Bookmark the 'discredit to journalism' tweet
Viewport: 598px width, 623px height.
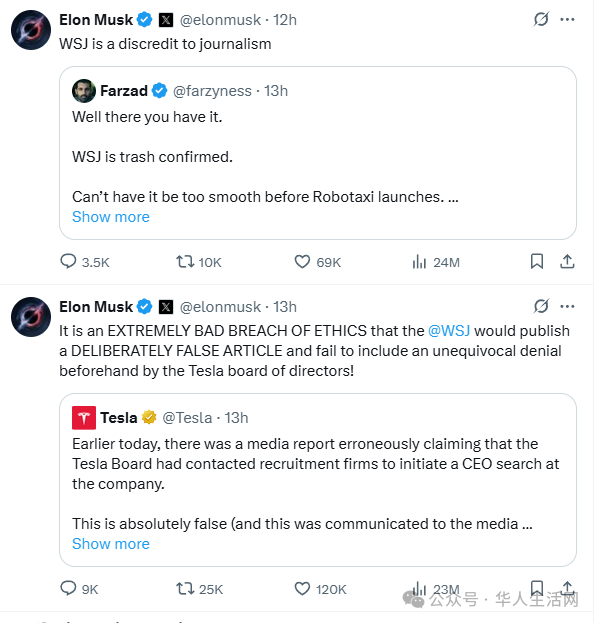[x=537, y=261]
